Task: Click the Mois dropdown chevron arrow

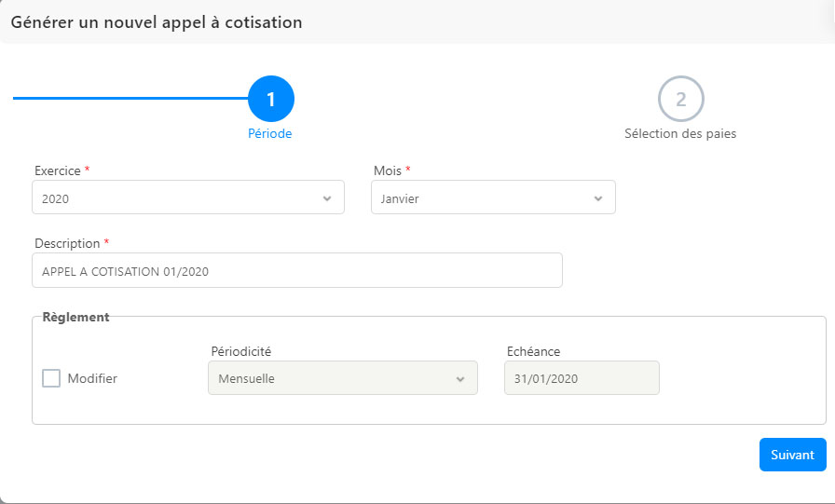Action: [x=598, y=198]
